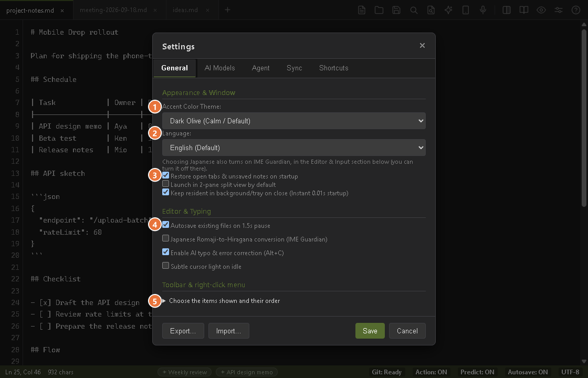Open the Sync settings tab
Viewport: 588px width, 378px height.
click(295, 68)
